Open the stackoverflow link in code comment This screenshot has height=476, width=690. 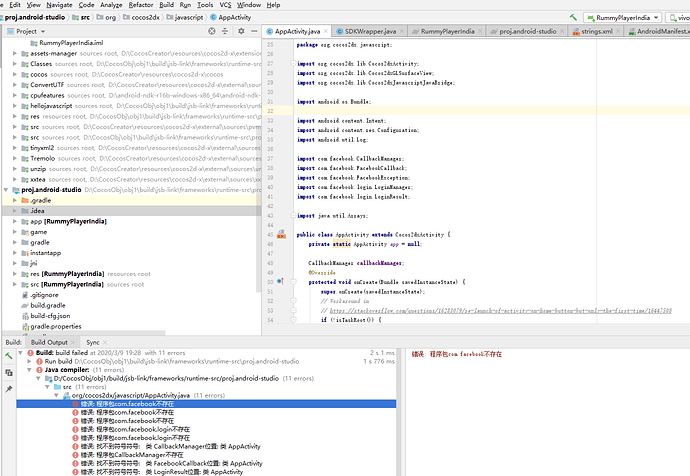(500, 311)
